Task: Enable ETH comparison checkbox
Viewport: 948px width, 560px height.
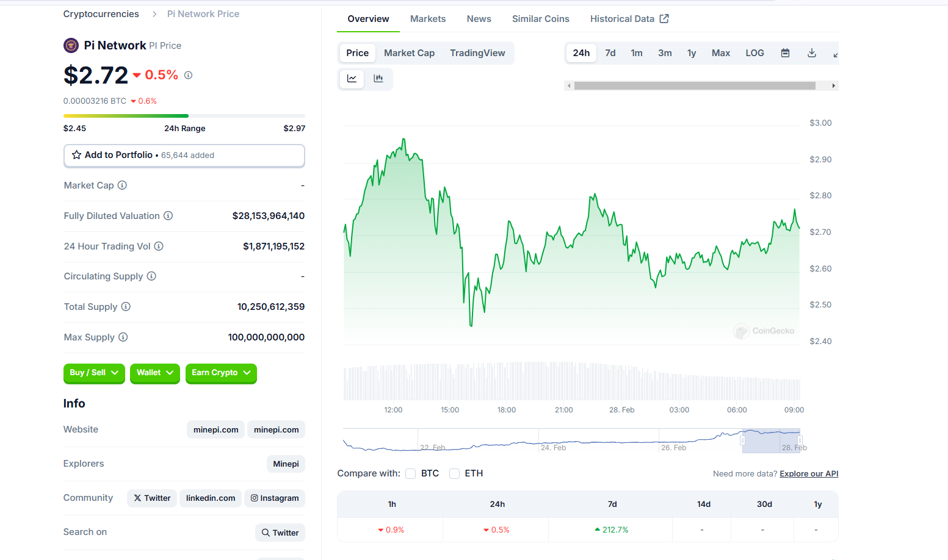Action: coord(454,473)
